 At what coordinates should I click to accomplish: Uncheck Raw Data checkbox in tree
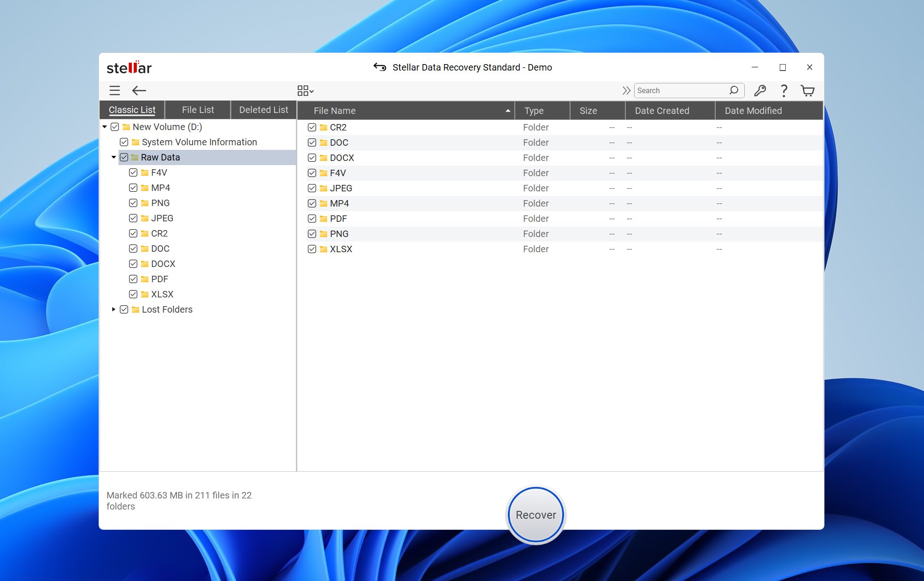point(124,157)
